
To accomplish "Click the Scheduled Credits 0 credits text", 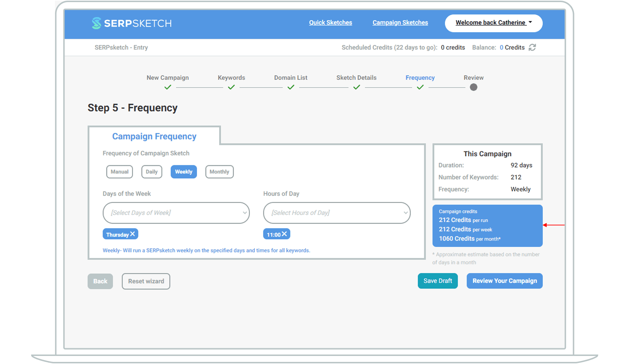I will coord(453,48).
